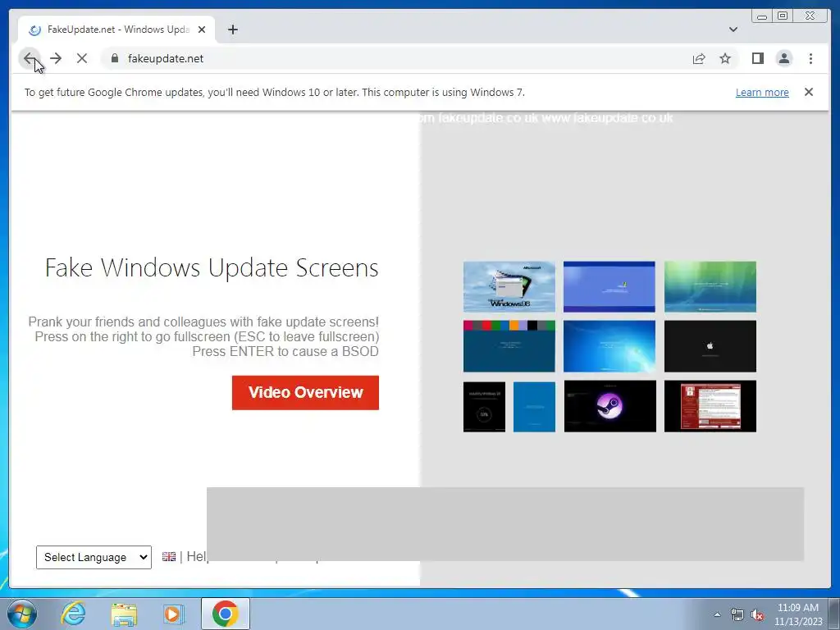The image size is (840, 630).
Task: Choose the Windows 7 blue update thumbnail
Action: tap(609, 346)
